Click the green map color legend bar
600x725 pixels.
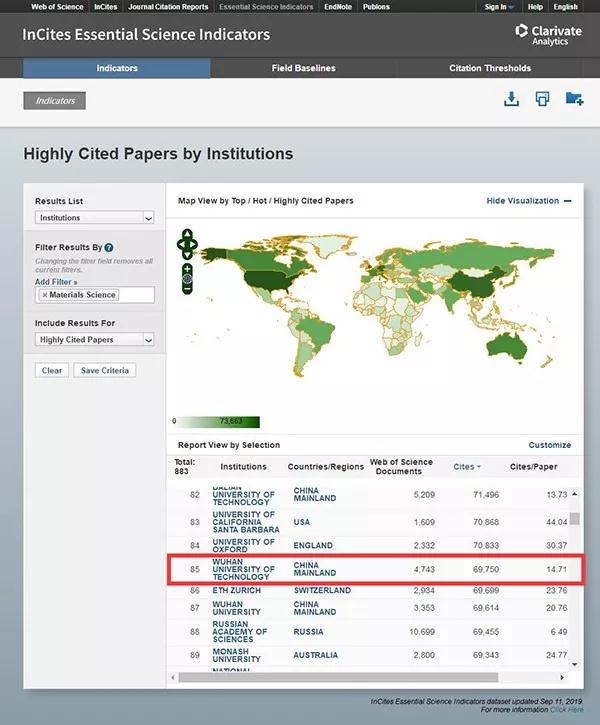click(218, 421)
